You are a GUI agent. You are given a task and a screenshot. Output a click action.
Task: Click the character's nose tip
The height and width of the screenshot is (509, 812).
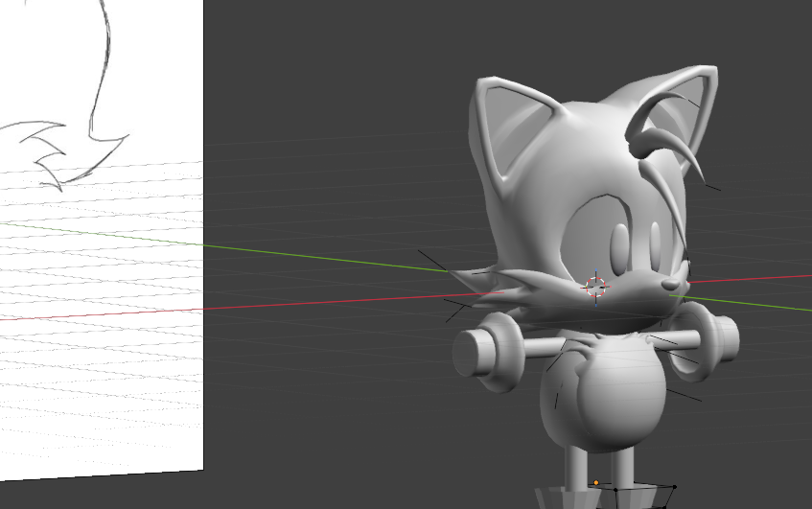(670, 284)
